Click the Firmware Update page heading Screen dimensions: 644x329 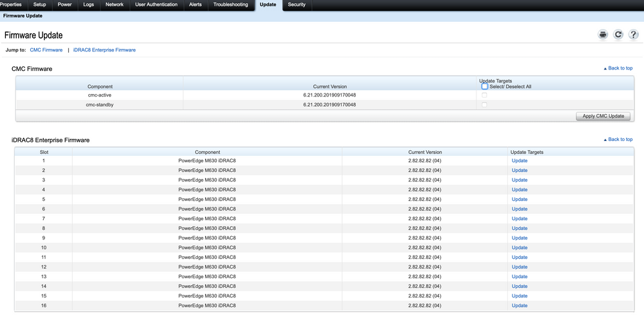pyautogui.click(x=34, y=35)
